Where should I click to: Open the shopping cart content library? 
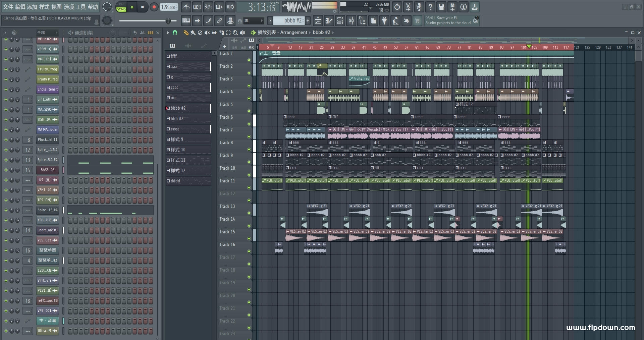pyautogui.click(x=417, y=21)
